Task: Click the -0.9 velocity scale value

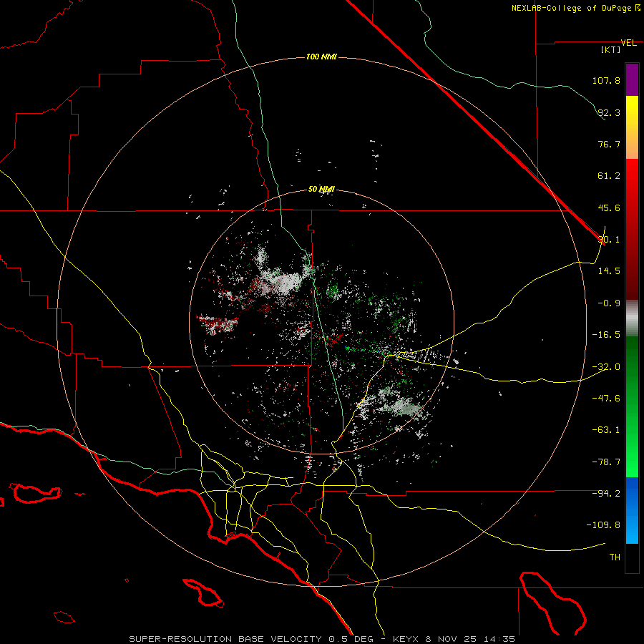Action: [x=609, y=303]
